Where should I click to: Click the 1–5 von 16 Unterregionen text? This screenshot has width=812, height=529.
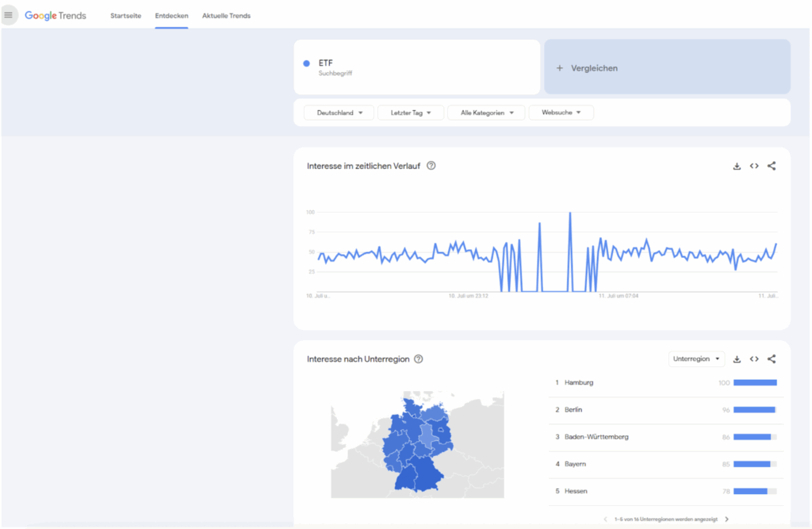pos(666,519)
